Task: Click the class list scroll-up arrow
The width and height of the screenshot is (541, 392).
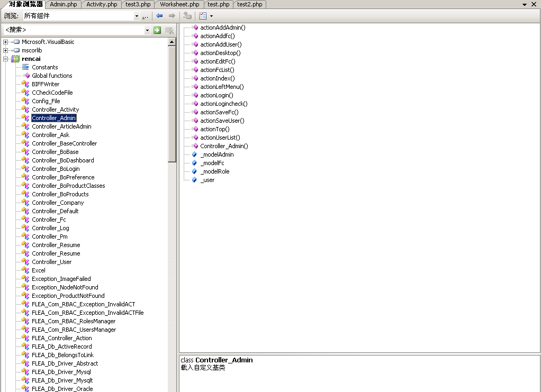Action: (172, 41)
